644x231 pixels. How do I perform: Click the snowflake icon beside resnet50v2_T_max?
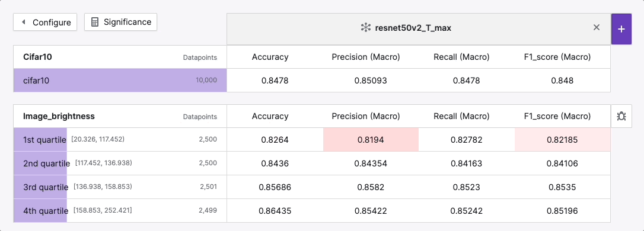[x=365, y=28]
